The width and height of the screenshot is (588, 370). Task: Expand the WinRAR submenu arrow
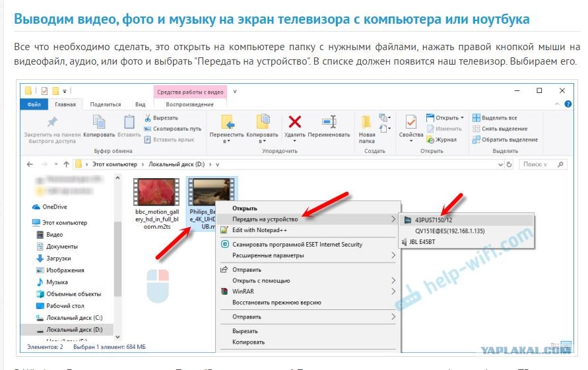pyautogui.click(x=393, y=292)
